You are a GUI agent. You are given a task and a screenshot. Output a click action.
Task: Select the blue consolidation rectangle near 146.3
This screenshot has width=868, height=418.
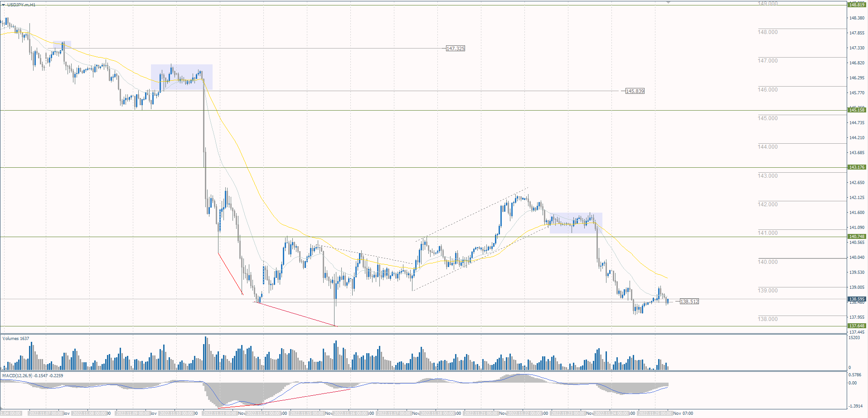coord(182,77)
